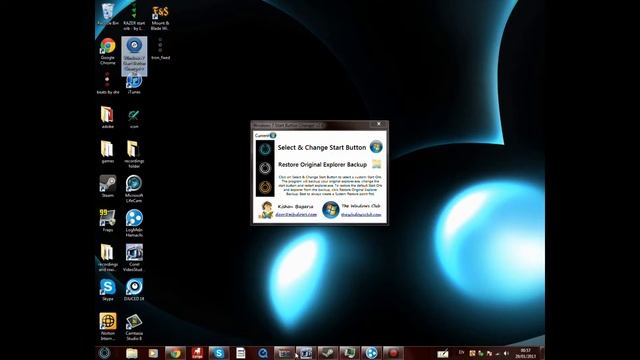Select the tron_fixed desktop icon
Image resolution: width=640 pixels, height=360 pixels.
[160, 49]
